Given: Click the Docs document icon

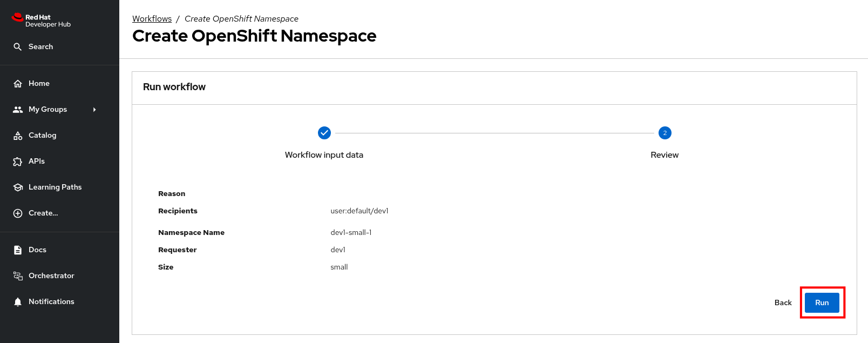Looking at the screenshot, I should tap(18, 250).
